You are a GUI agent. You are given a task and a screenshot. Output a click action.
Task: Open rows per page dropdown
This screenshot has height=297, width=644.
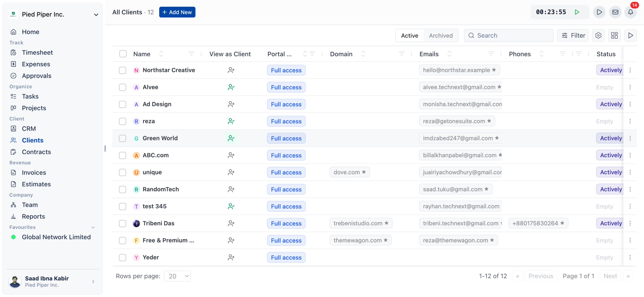177,276
